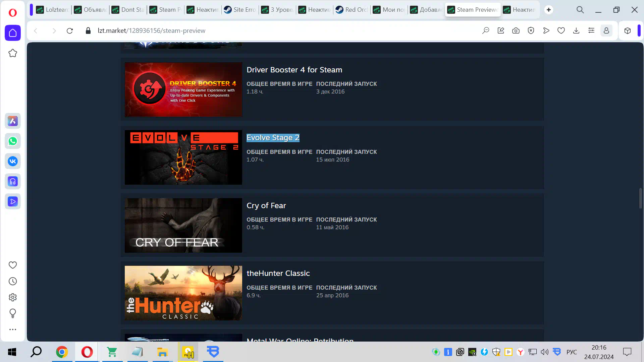Click the Cry of Fear title
Viewport: 644px width, 362px height.
(266, 205)
